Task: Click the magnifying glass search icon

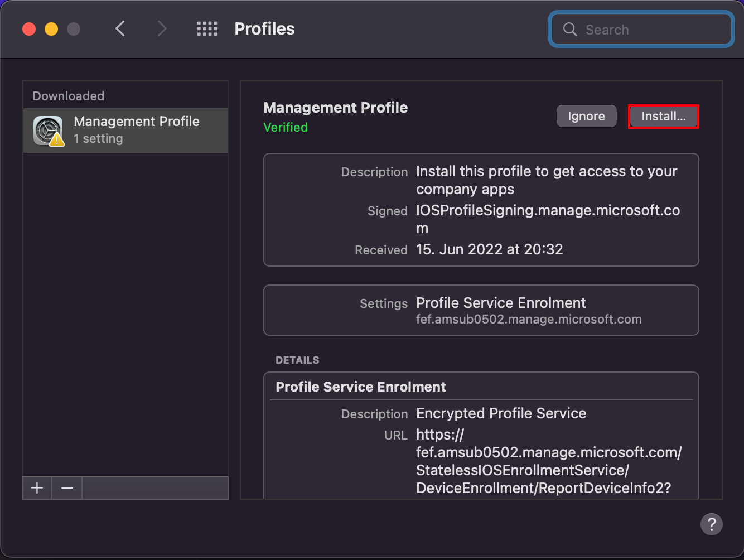Action: coord(569,30)
